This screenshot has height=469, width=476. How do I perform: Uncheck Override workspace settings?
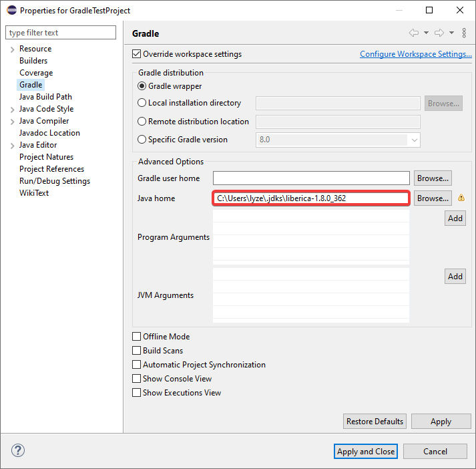click(x=137, y=54)
